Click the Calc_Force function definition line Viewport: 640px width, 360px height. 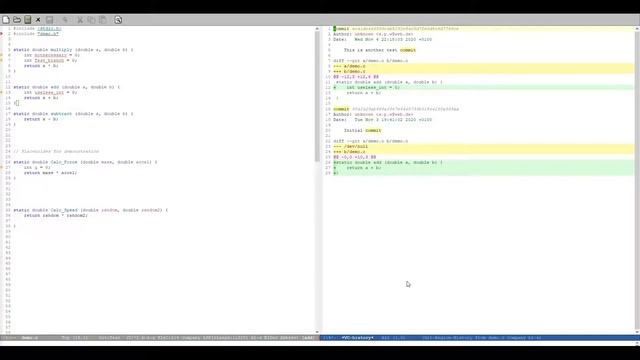pos(85,162)
